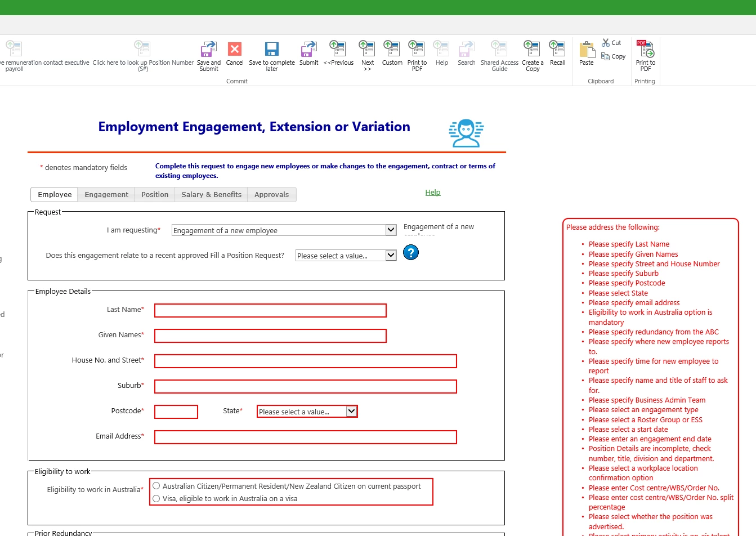Click look up Position Number icon
Viewport: 756px width, 536px height.
pyautogui.click(x=142, y=48)
